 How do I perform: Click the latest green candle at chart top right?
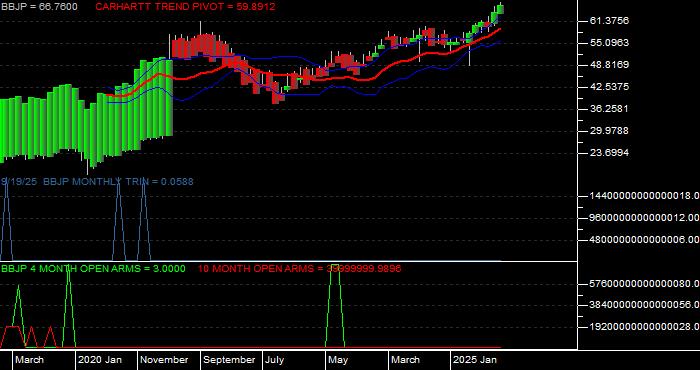tap(500, 8)
